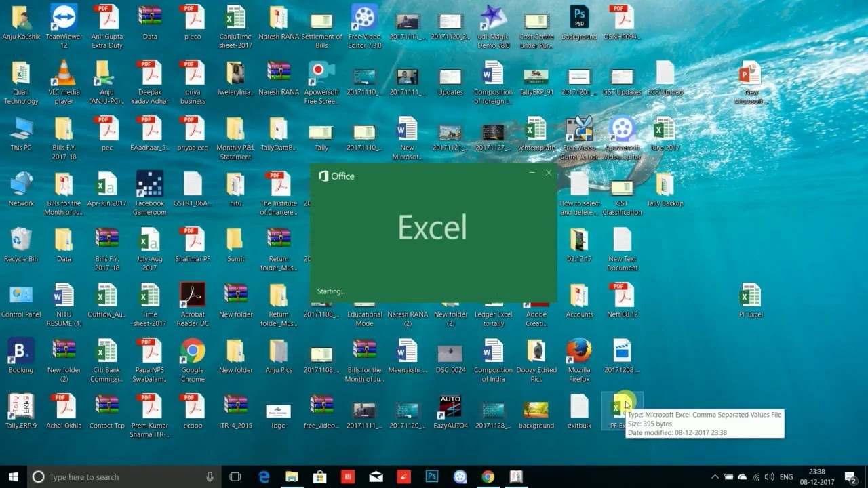Open This PC icon

21,134
